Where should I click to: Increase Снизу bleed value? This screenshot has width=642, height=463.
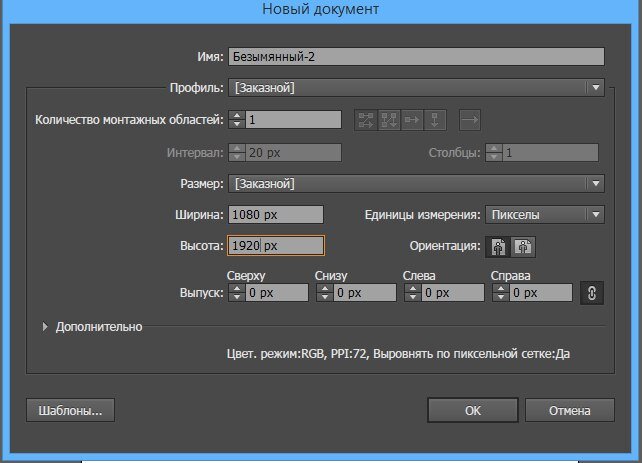325,289
